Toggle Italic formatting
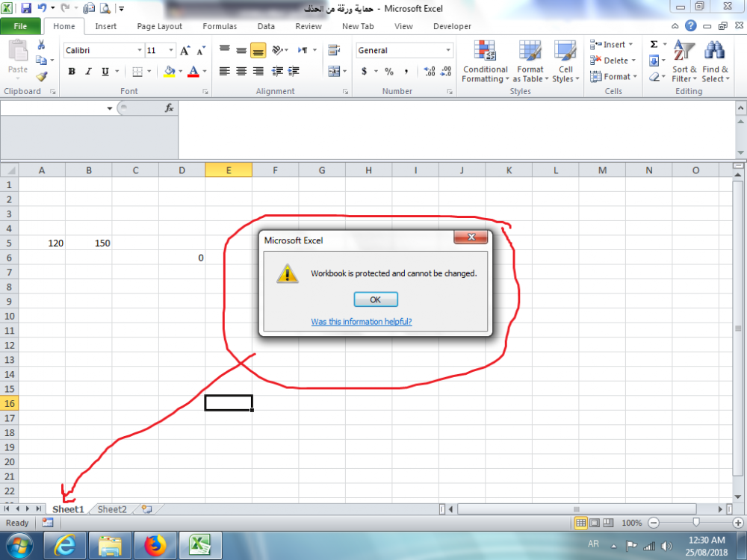 [88, 72]
